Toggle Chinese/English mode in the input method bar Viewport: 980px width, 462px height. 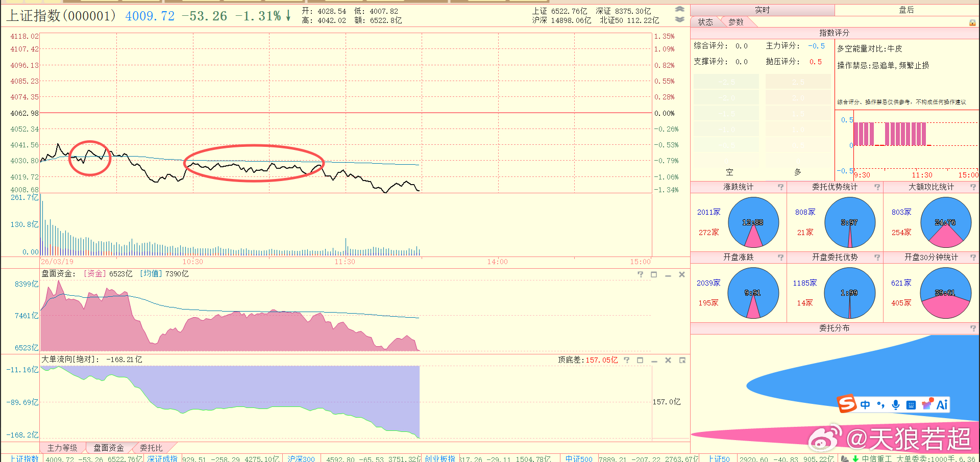coord(865,405)
